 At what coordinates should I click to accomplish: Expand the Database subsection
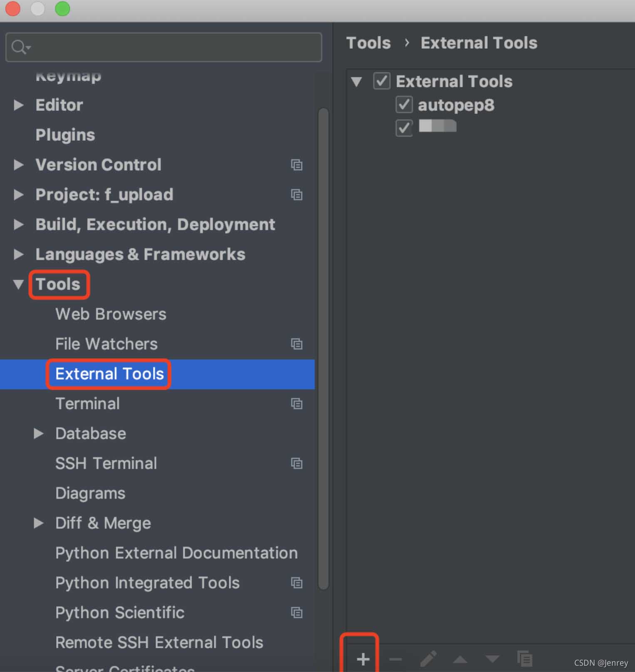tap(38, 433)
